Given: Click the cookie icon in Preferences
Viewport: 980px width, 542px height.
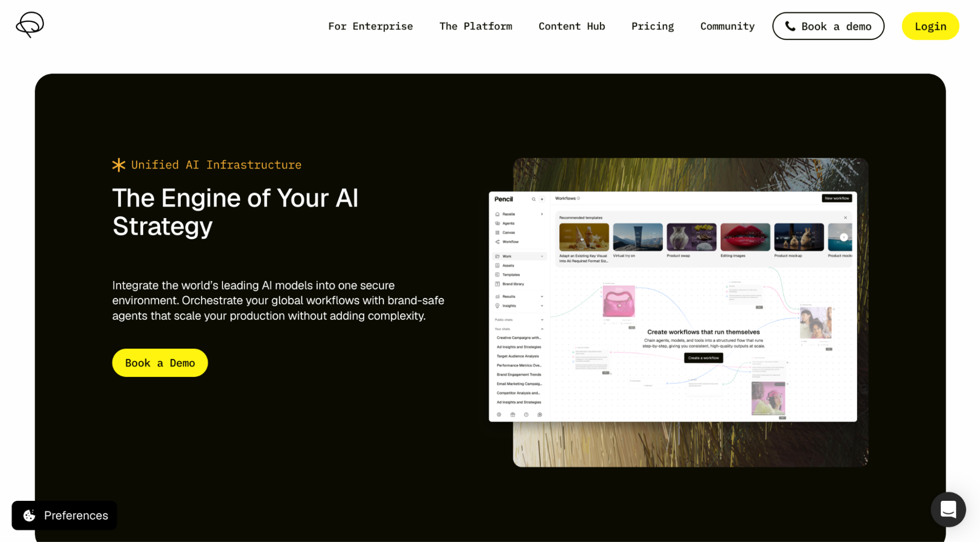Looking at the screenshot, I should coord(29,516).
